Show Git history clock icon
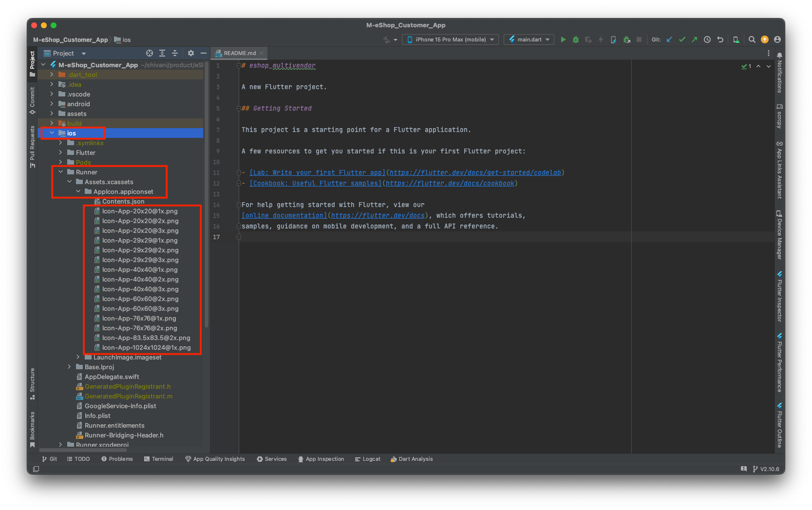This screenshot has width=812, height=510. (707, 39)
